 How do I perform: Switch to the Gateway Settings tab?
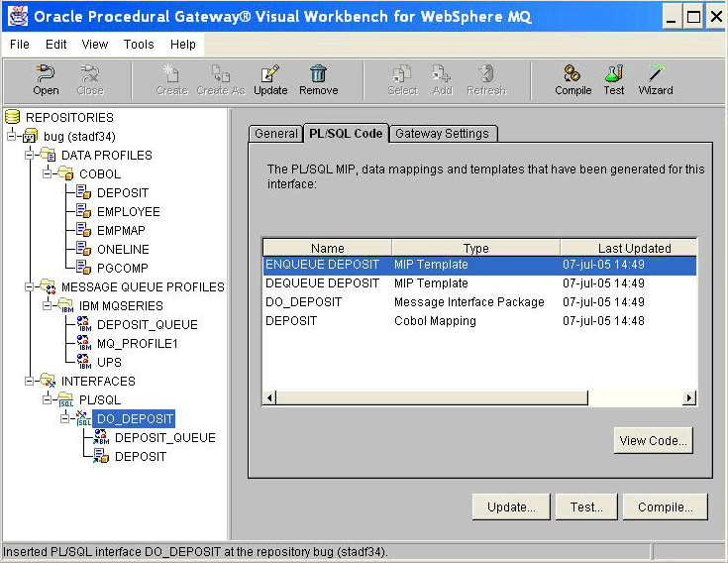pyautogui.click(x=441, y=134)
